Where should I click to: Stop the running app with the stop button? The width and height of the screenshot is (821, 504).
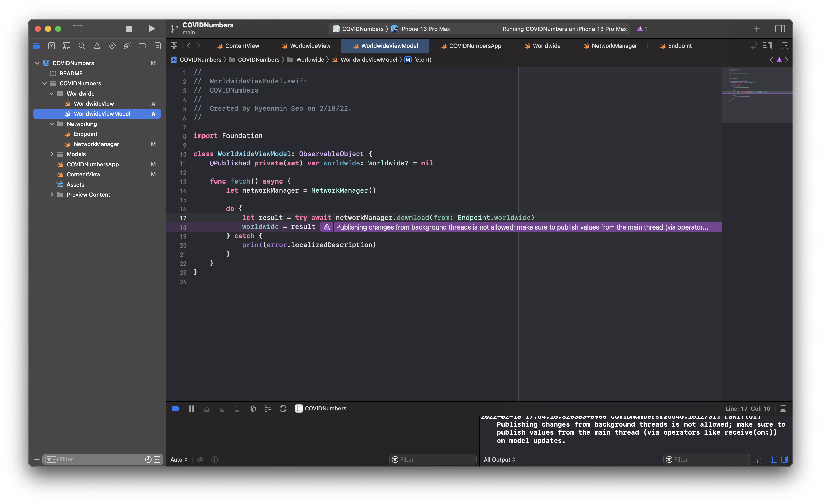(129, 29)
